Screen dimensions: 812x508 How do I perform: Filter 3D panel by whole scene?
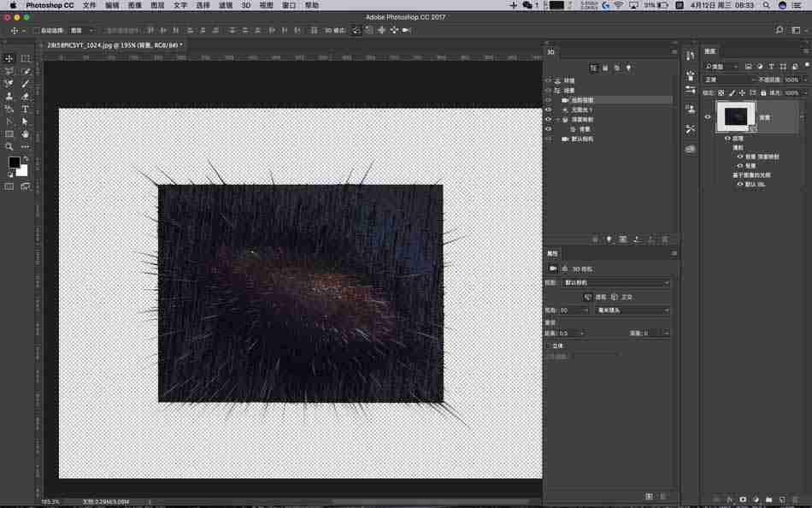[593, 68]
